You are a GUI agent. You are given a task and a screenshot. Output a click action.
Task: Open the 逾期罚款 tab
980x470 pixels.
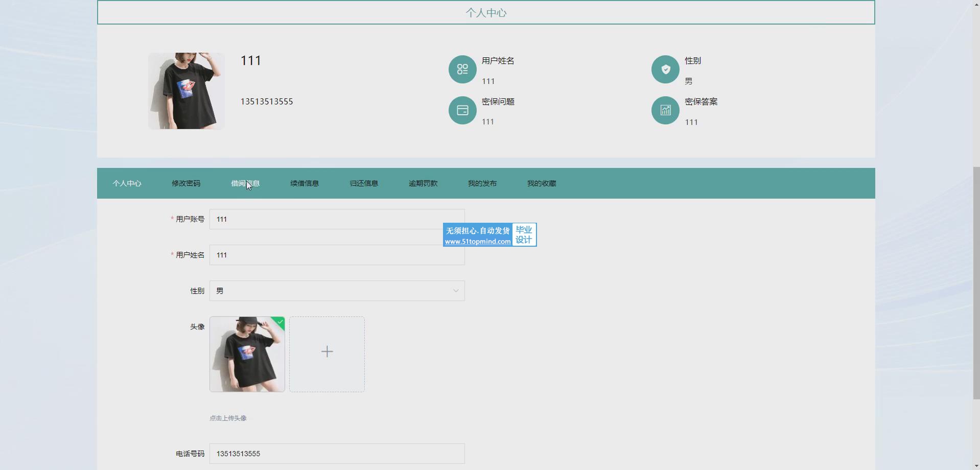click(x=423, y=183)
